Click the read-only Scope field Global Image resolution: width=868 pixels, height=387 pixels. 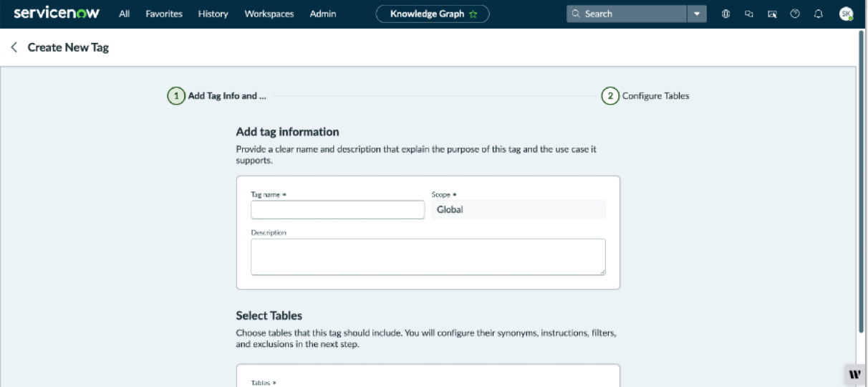pos(519,209)
